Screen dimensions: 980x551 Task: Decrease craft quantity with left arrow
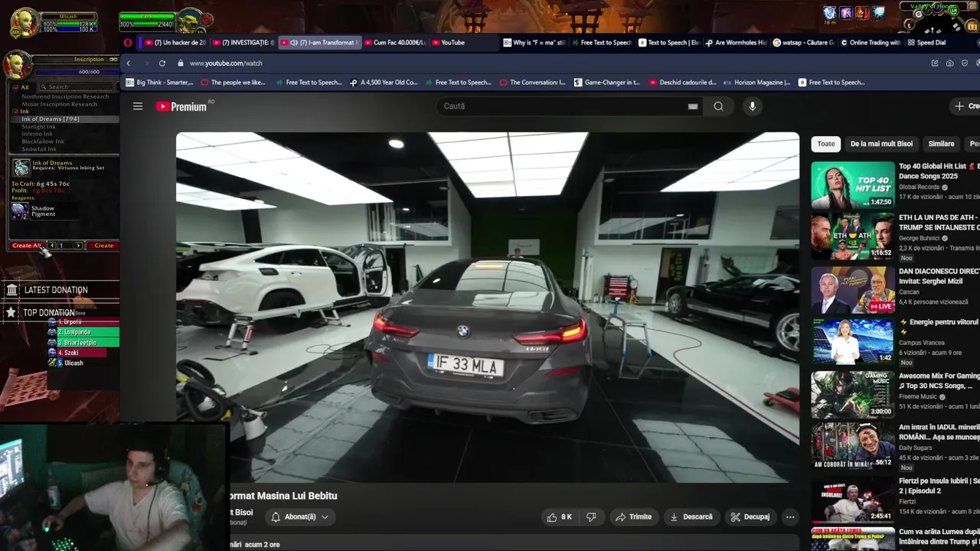[52, 246]
